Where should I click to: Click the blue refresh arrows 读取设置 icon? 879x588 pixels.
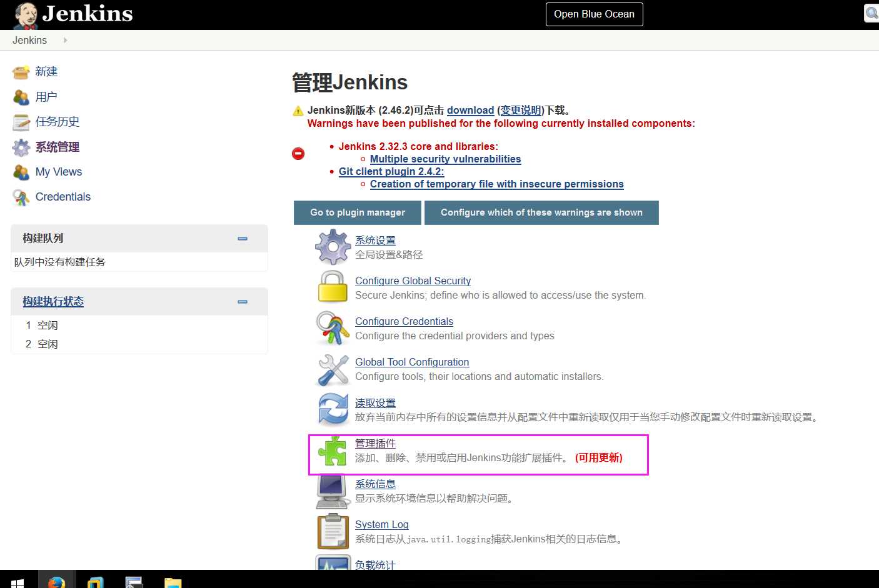click(x=333, y=409)
